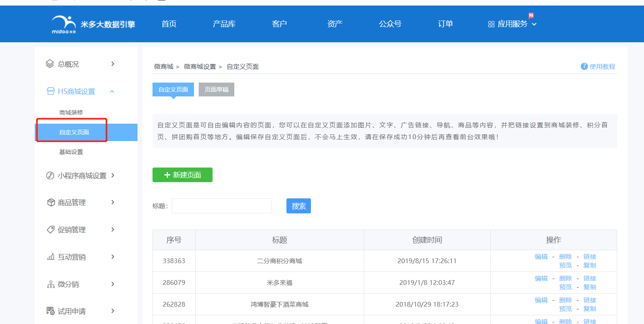Click 链接 for 米多来福
Image resolution: width=644 pixels, height=324 pixels.
[x=590, y=279]
